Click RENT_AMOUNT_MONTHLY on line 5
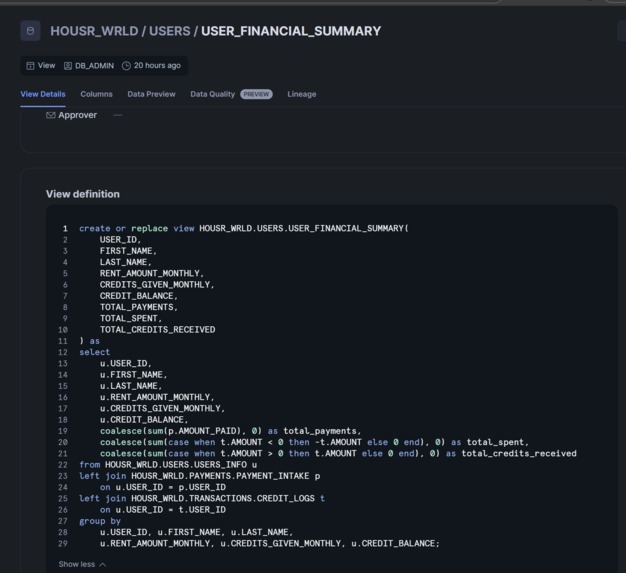 click(150, 274)
